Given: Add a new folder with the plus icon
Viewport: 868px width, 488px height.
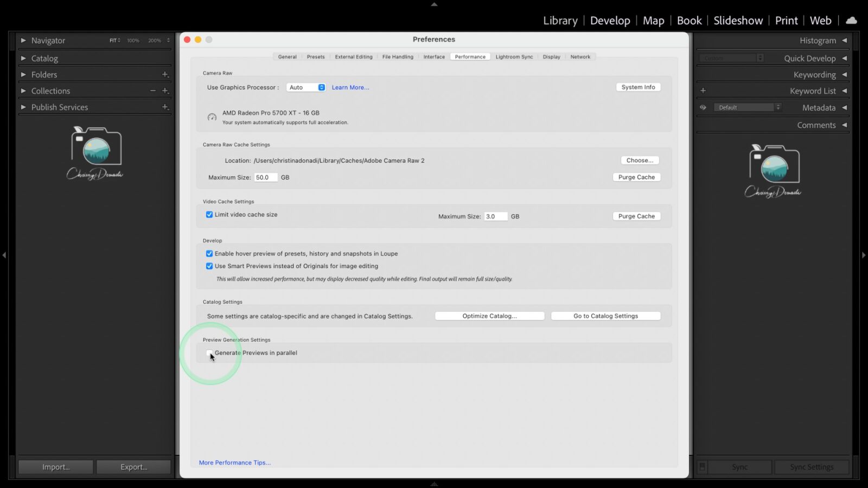Looking at the screenshot, I should pos(165,74).
